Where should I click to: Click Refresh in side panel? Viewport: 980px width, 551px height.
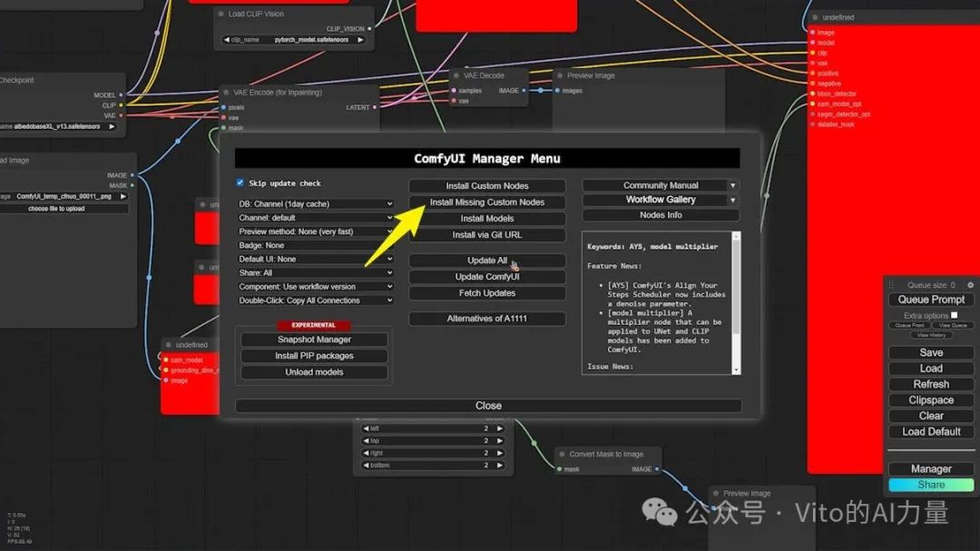click(931, 384)
